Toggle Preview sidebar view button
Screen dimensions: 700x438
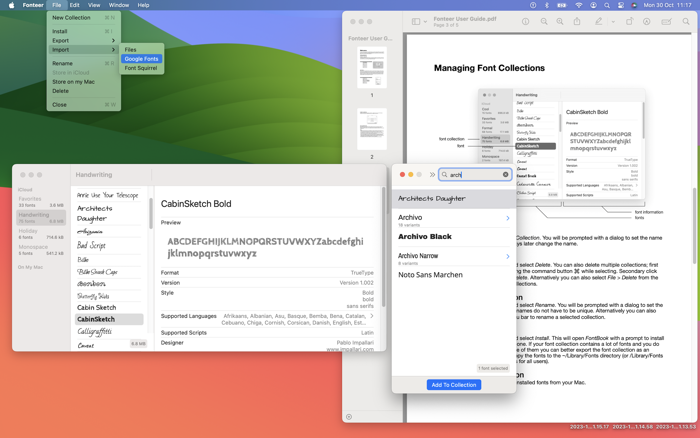click(416, 21)
